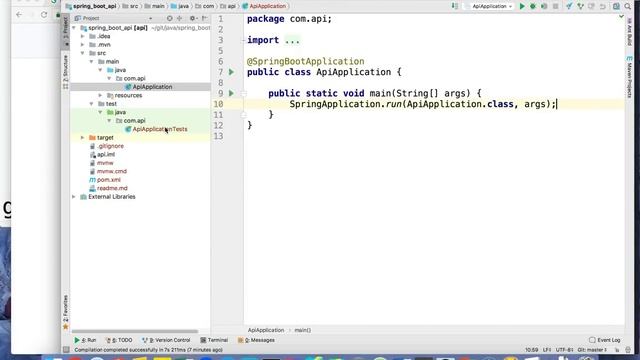
Task: Click the Project panel horizontal scrollbar
Action: 135,331
